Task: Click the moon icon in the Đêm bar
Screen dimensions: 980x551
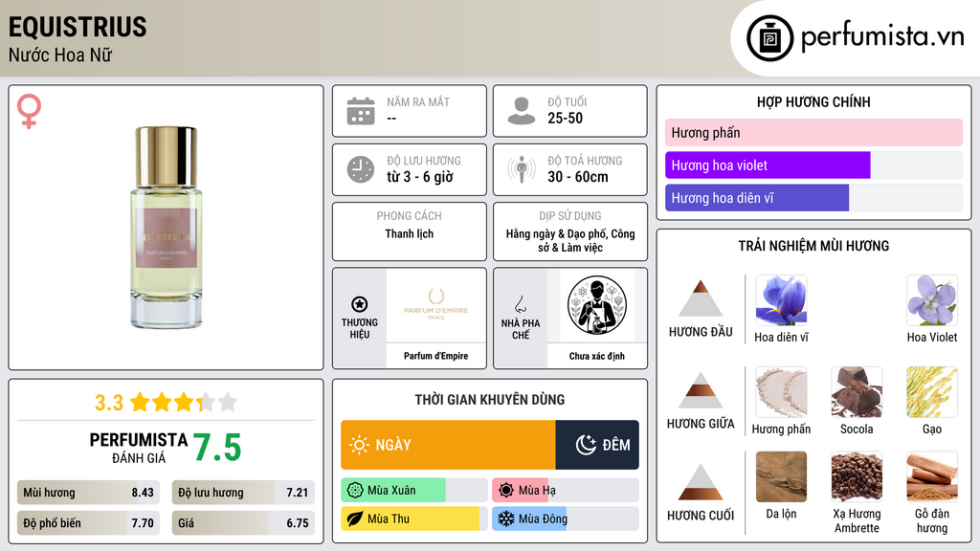Action: 586,445
